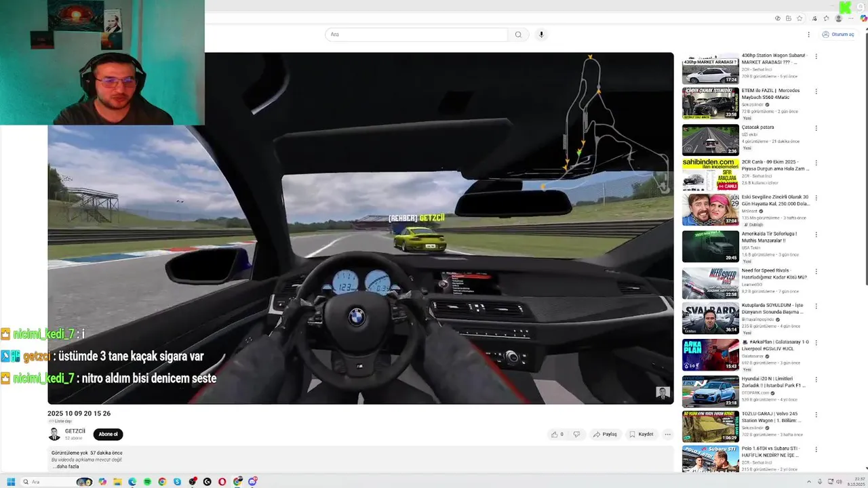Screen dimensions: 868x488
Task: Open Spotify from taskbar
Action: point(147,482)
